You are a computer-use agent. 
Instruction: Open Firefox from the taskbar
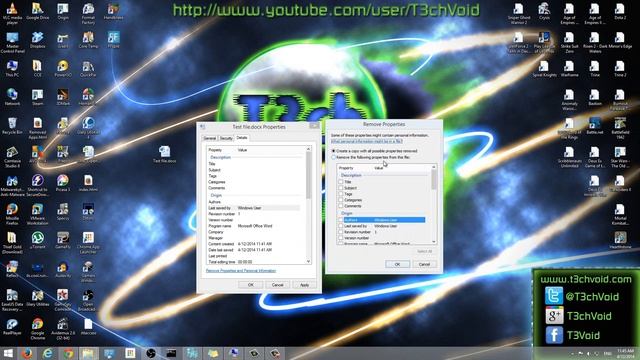(x=27, y=353)
